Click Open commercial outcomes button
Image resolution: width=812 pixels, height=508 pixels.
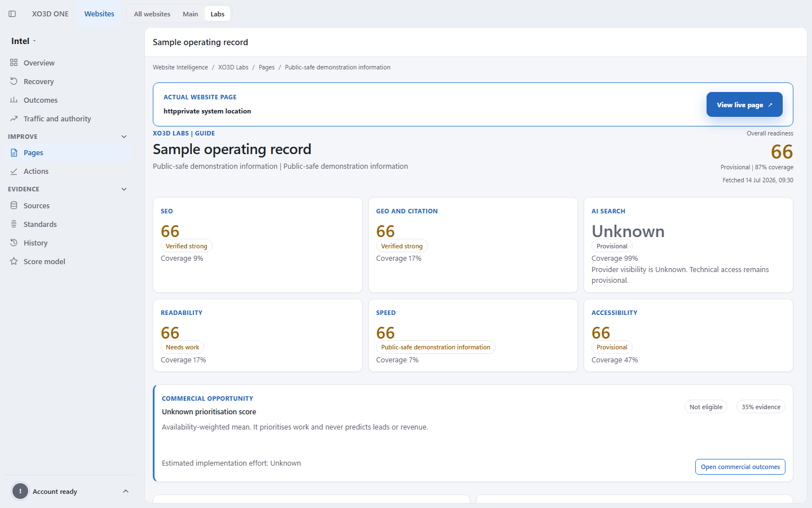click(x=740, y=467)
